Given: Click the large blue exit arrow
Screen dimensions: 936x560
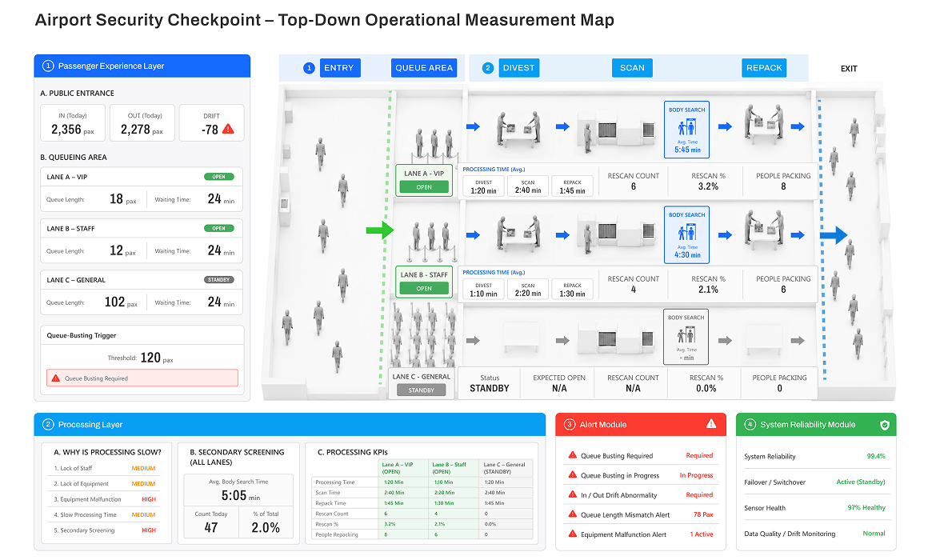Looking at the screenshot, I should [834, 235].
